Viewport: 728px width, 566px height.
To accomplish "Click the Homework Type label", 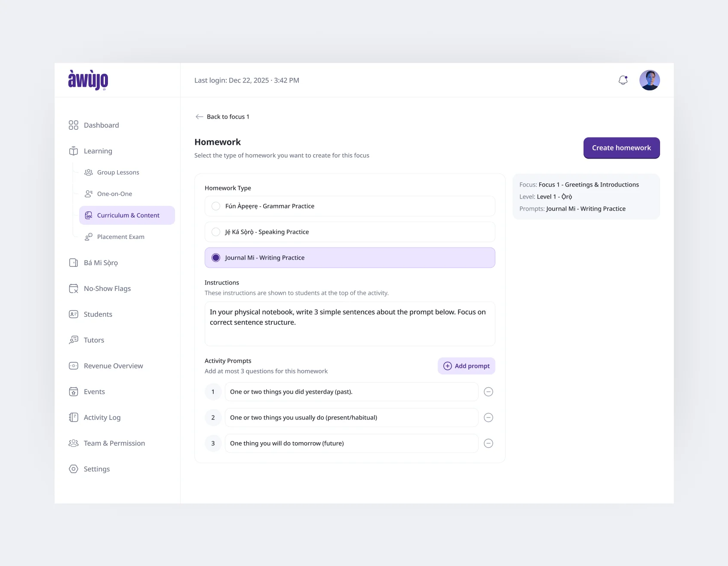I will click(x=228, y=188).
